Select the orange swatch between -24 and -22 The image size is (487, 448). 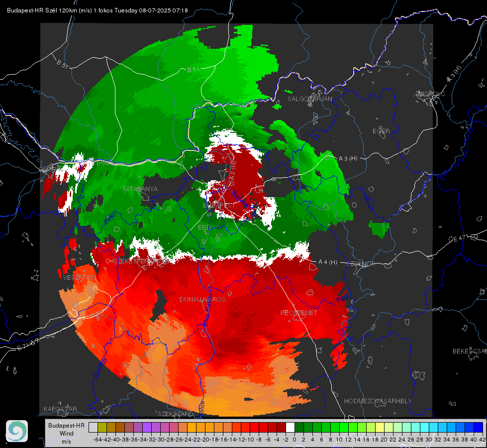pyautogui.click(x=192, y=427)
